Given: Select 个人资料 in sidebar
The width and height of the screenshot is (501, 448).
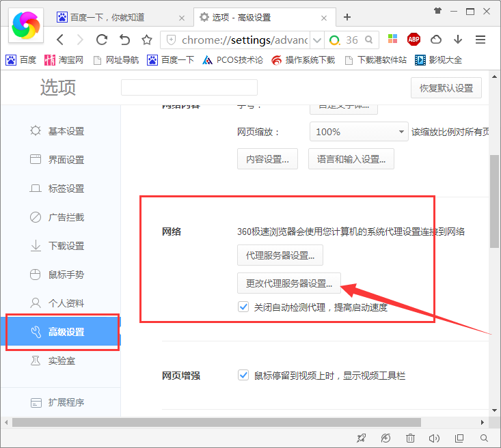Looking at the screenshot, I should 61,303.
